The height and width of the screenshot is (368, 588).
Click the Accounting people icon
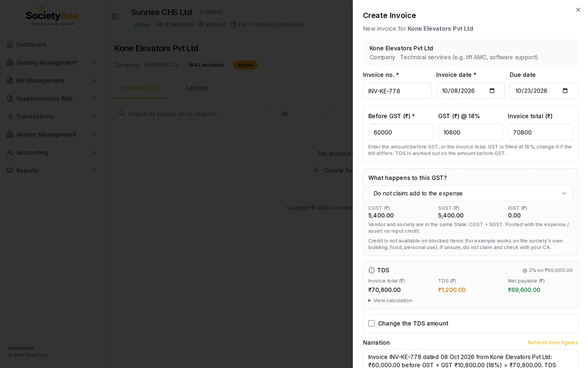(x=10, y=152)
